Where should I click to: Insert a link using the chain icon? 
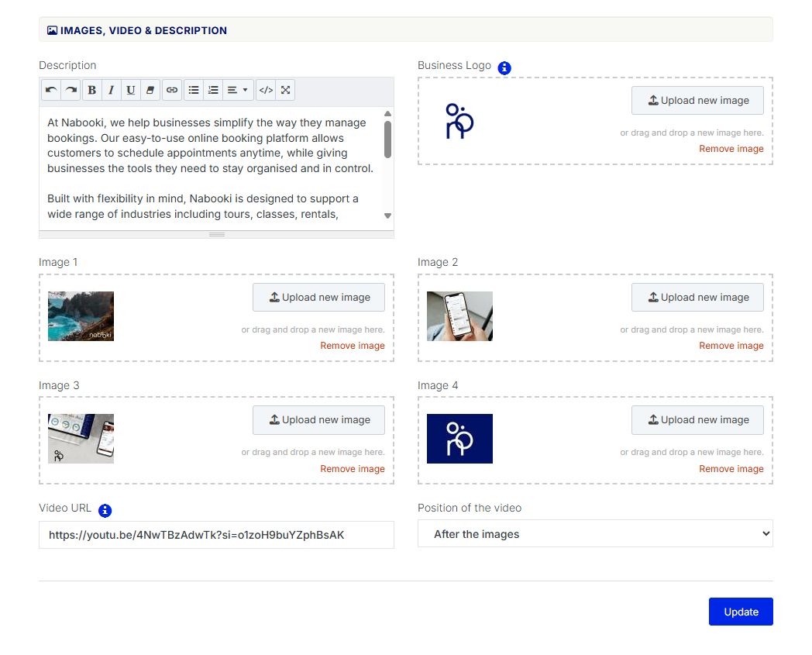(172, 90)
